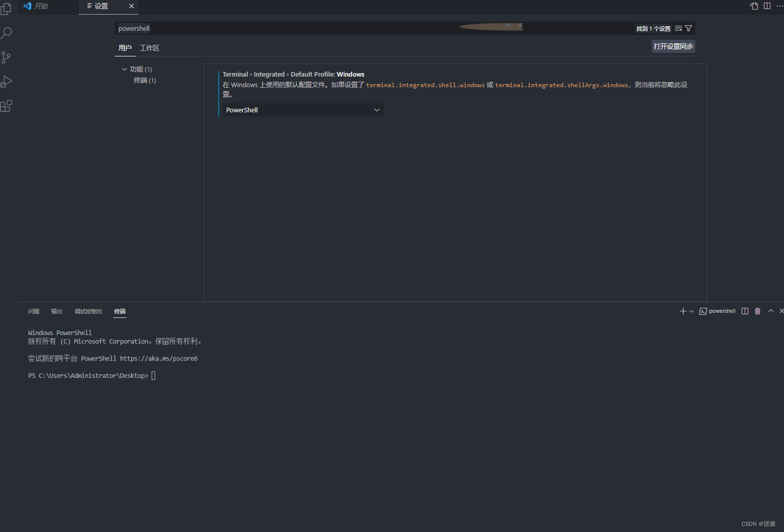
Task: Create a new terminal with plus icon
Action: click(x=682, y=311)
